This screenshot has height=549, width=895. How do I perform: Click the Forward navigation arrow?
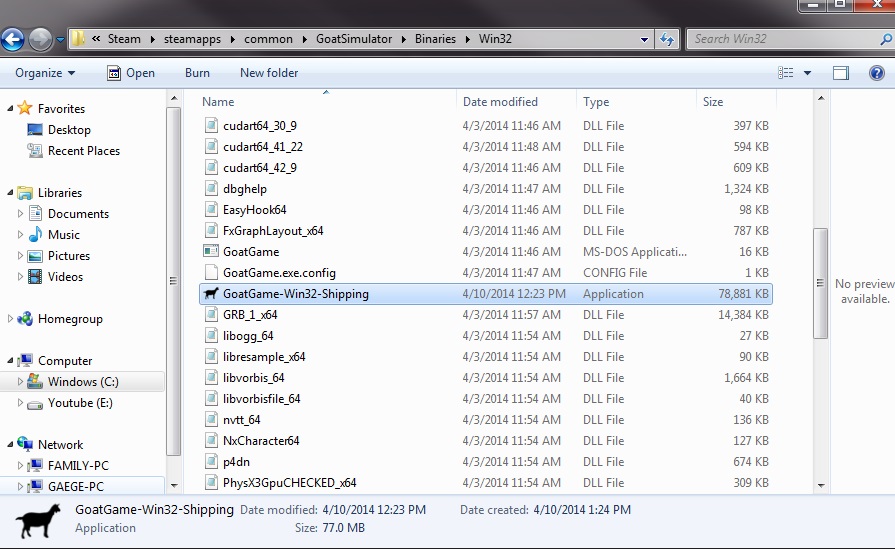point(40,39)
